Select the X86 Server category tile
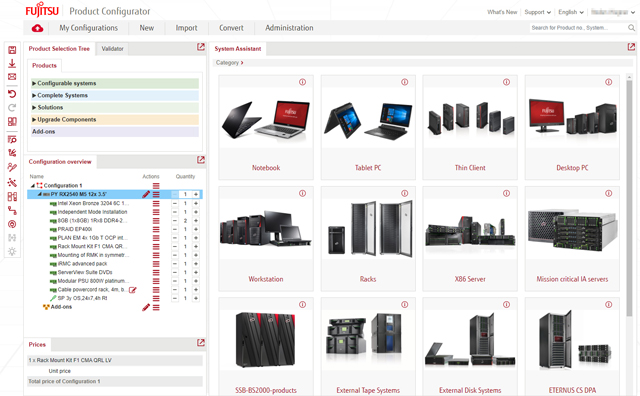640x396 pixels. [x=470, y=239]
